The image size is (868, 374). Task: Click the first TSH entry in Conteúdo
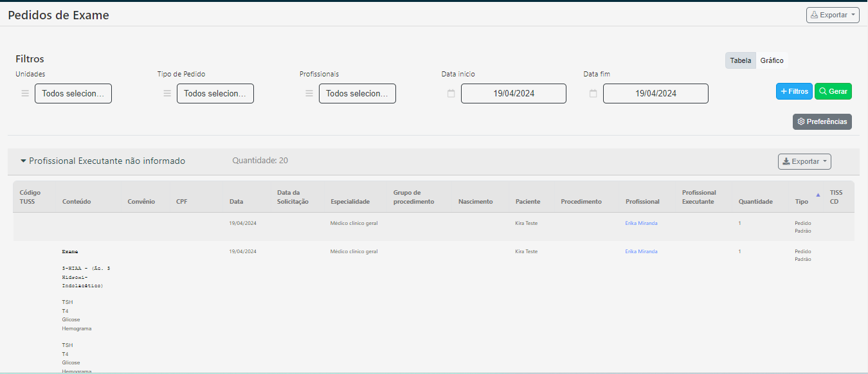[68, 302]
